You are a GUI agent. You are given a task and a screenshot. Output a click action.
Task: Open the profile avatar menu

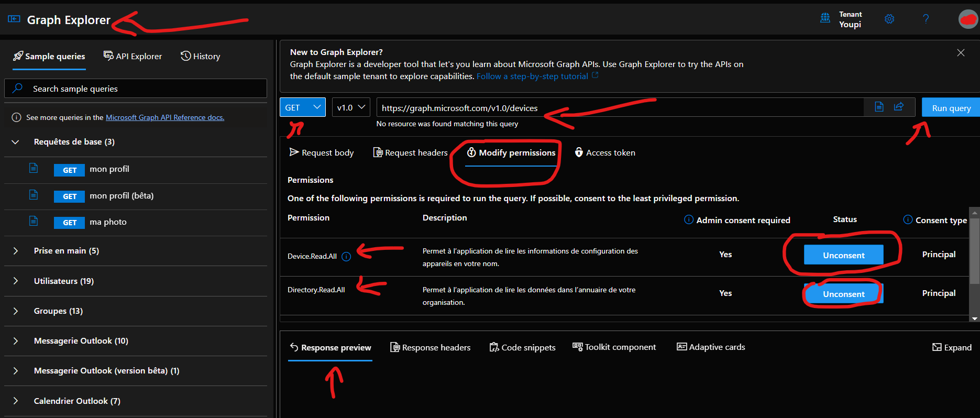pos(968,19)
